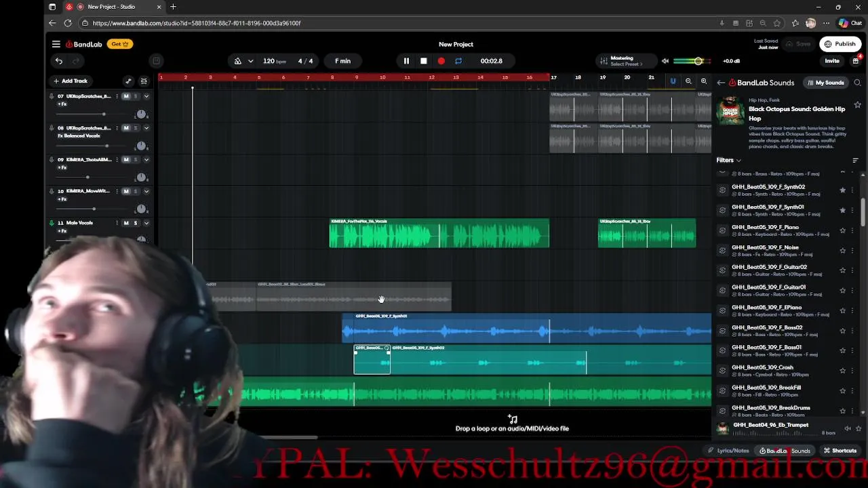This screenshot has width=868, height=488.
Task: Click Golden Hip Hop pack thumbnail
Action: [x=730, y=110]
